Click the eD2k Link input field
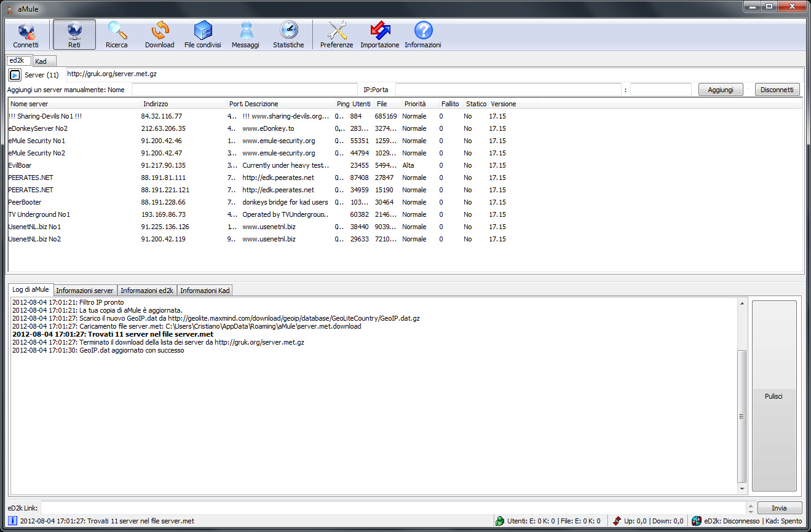Screen dimensions: 811x532 pyautogui.click(x=394, y=508)
